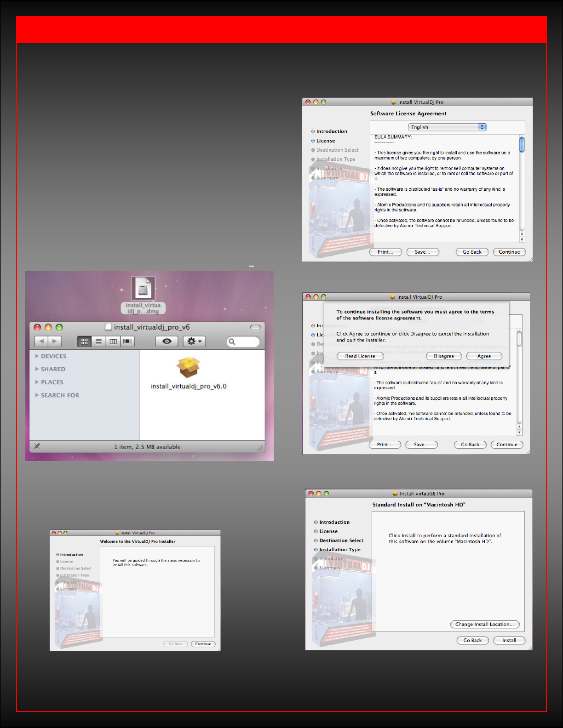563x728 pixels.
Task: Open the Finder Action gear menu
Action: point(195,341)
